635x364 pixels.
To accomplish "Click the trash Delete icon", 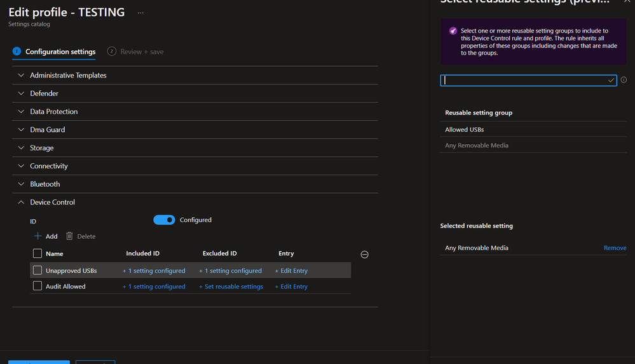I will click(69, 236).
